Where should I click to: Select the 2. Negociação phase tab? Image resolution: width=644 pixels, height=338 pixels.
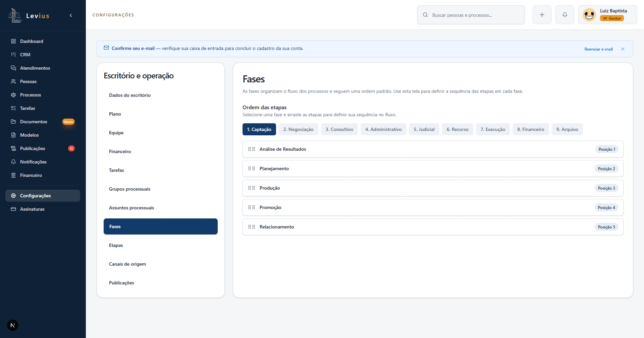click(x=299, y=129)
